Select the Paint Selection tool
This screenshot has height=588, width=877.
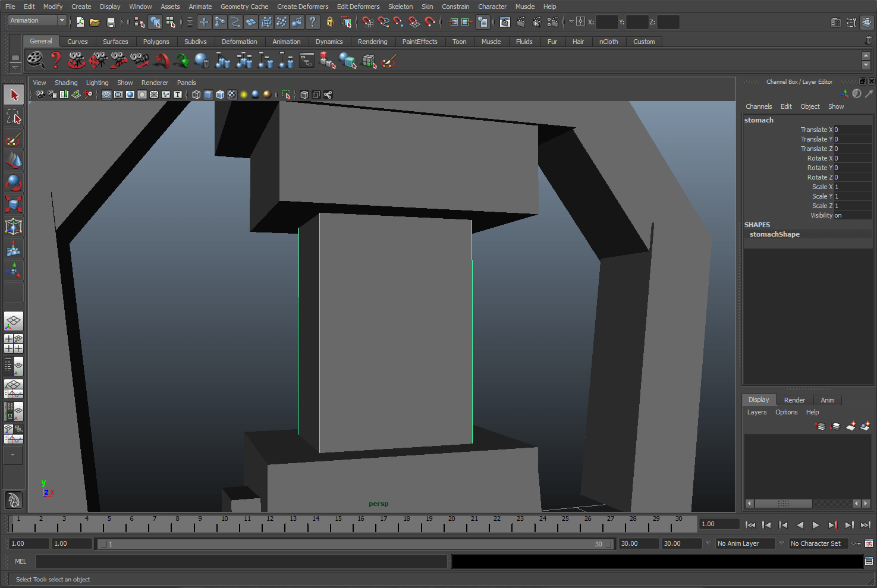[x=14, y=139]
